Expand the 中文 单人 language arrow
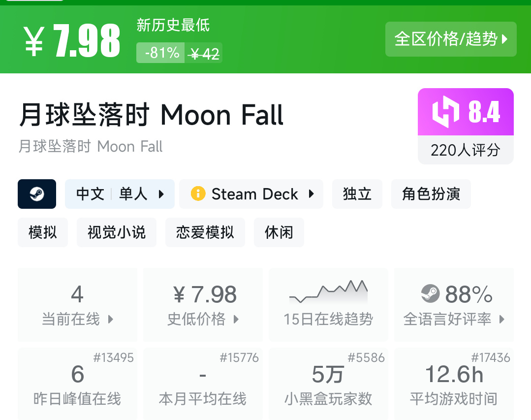531x420 pixels. click(161, 194)
